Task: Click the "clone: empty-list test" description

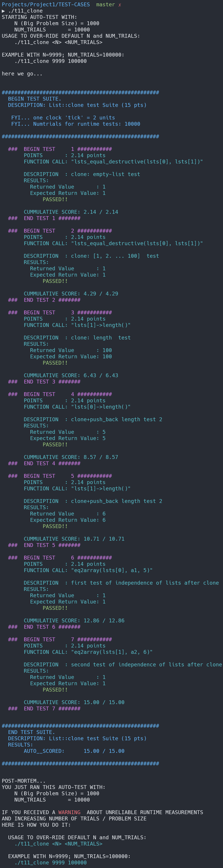Action: pyautogui.click(x=105, y=174)
